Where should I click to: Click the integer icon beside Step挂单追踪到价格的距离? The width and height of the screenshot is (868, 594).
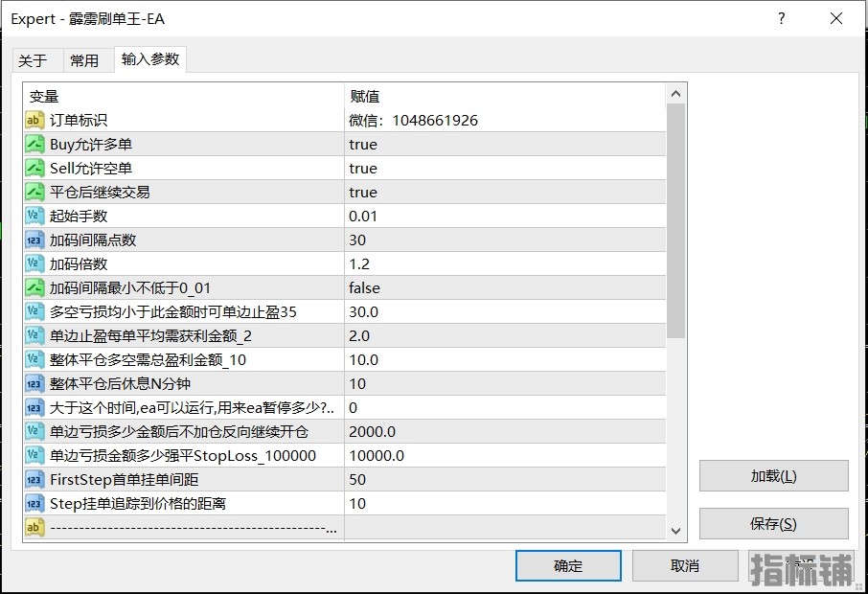[x=34, y=503]
